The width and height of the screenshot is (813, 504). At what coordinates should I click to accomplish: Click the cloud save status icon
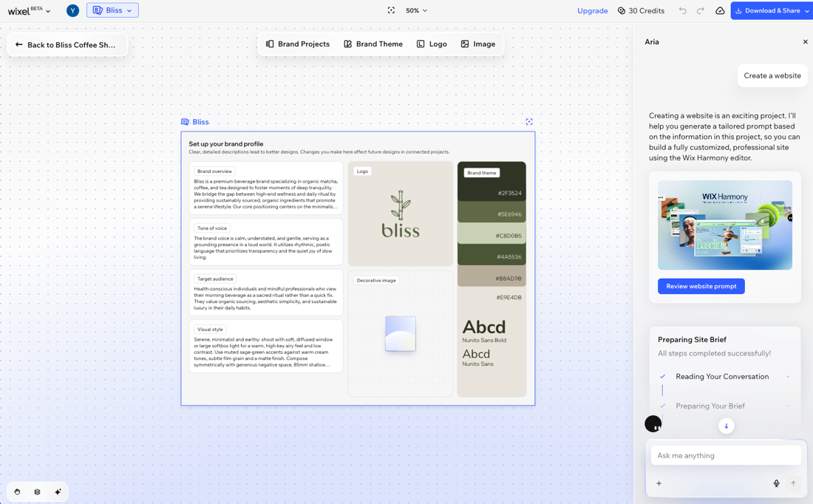click(720, 10)
